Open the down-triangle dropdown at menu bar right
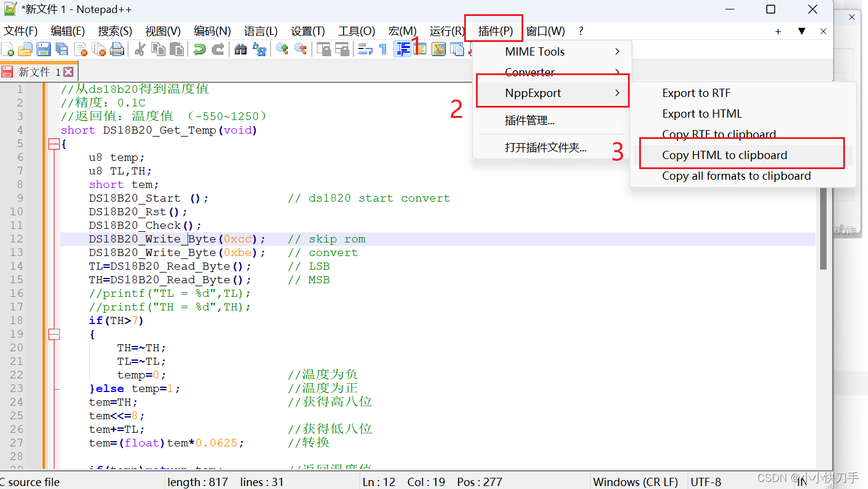868x489 pixels. pos(802,31)
